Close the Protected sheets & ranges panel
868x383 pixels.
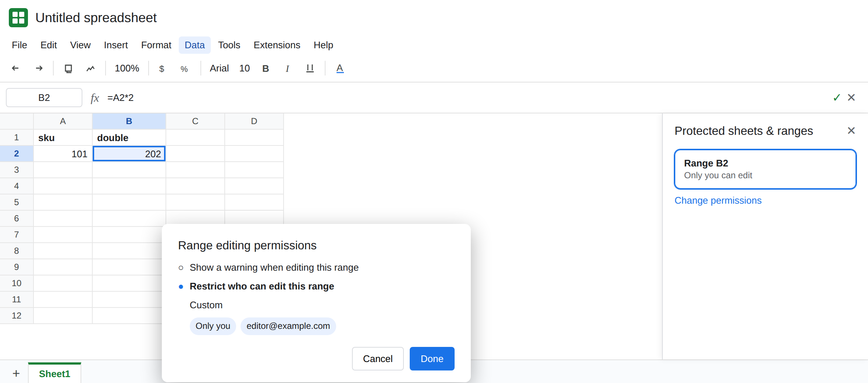pyautogui.click(x=851, y=131)
